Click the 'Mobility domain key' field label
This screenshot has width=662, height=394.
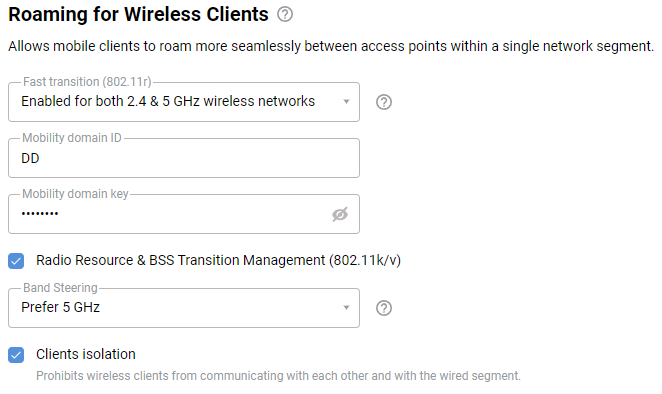coord(75,194)
